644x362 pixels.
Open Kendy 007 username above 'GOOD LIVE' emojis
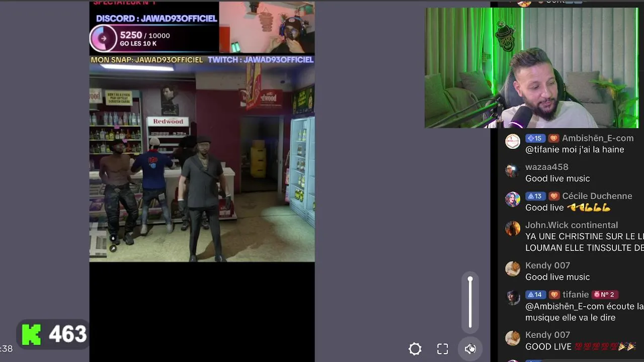(547, 335)
